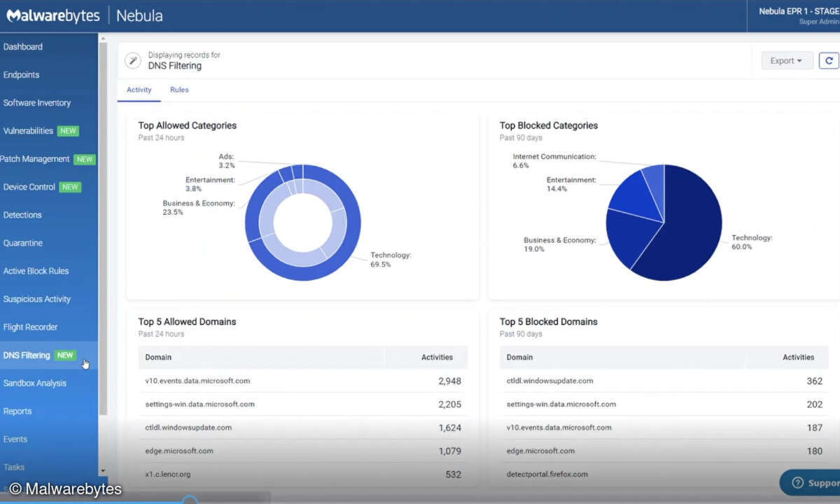The width and height of the screenshot is (840, 504).
Task: Click the refresh icon button
Action: click(x=829, y=60)
